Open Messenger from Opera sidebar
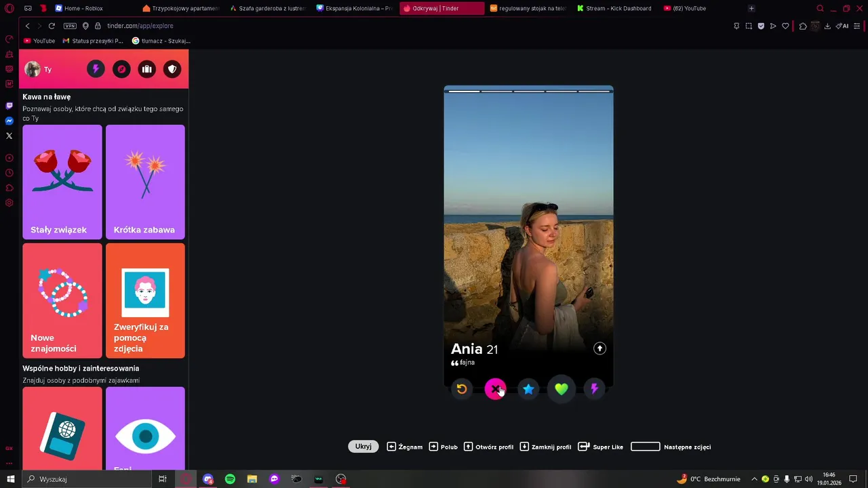 click(x=9, y=121)
